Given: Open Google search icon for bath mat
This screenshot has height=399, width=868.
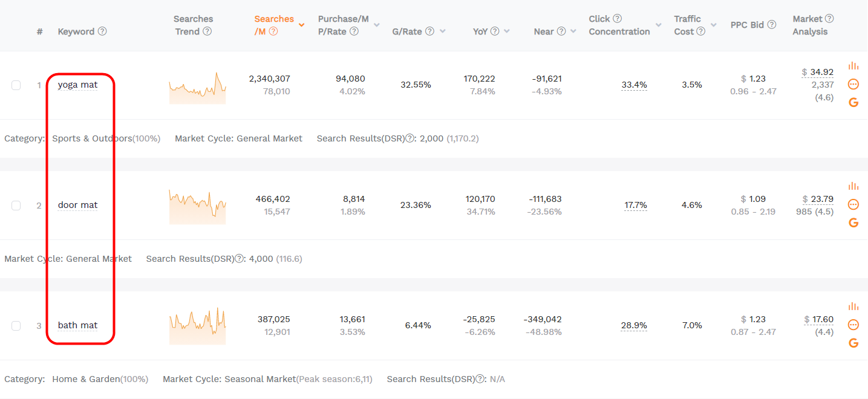Looking at the screenshot, I should pyautogui.click(x=853, y=343).
